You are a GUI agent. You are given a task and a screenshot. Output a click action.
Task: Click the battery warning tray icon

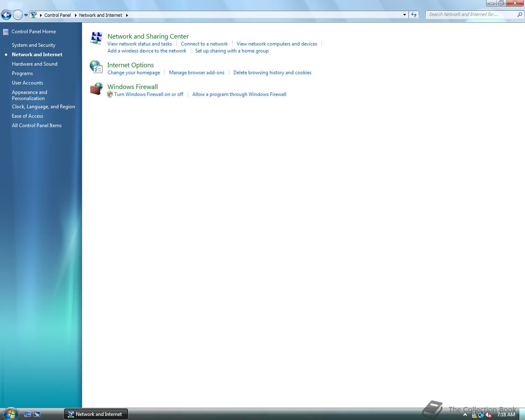point(474,415)
